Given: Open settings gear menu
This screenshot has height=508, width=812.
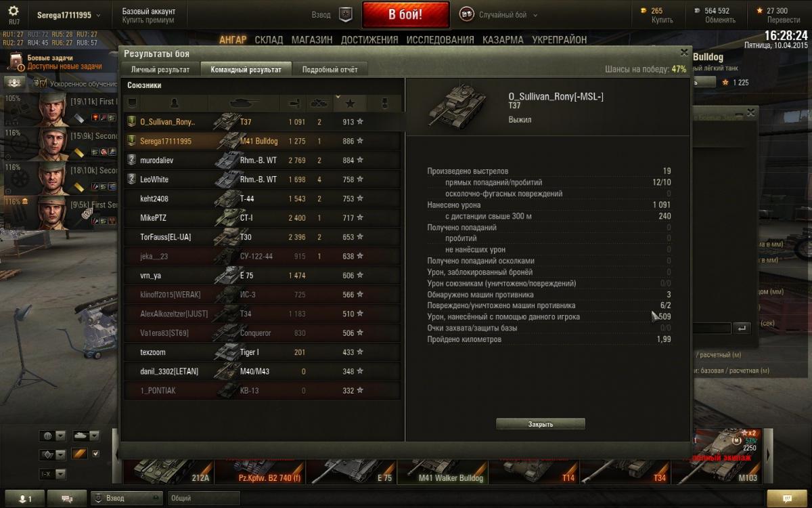Looking at the screenshot, I should (14, 14).
